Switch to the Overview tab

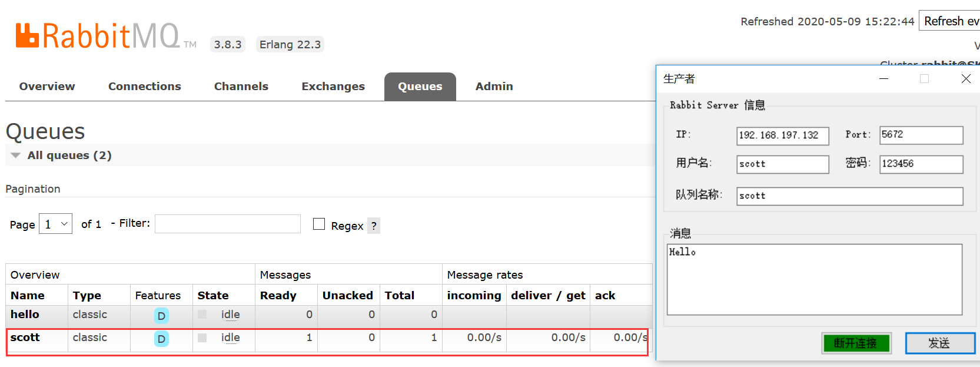47,86
